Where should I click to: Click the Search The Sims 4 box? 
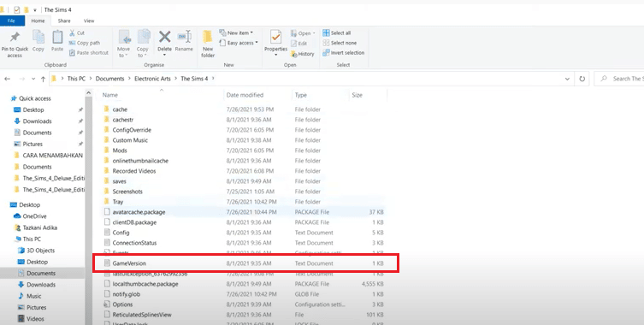pyautogui.click(x=619, y=79)
